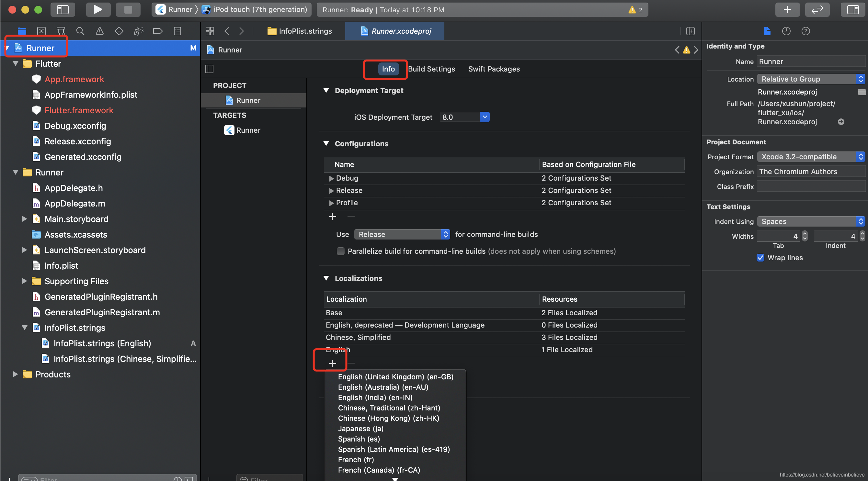Screen dimensions: 868x481
Task: Open the Find navigator magnifier icon
Action: 80,31
